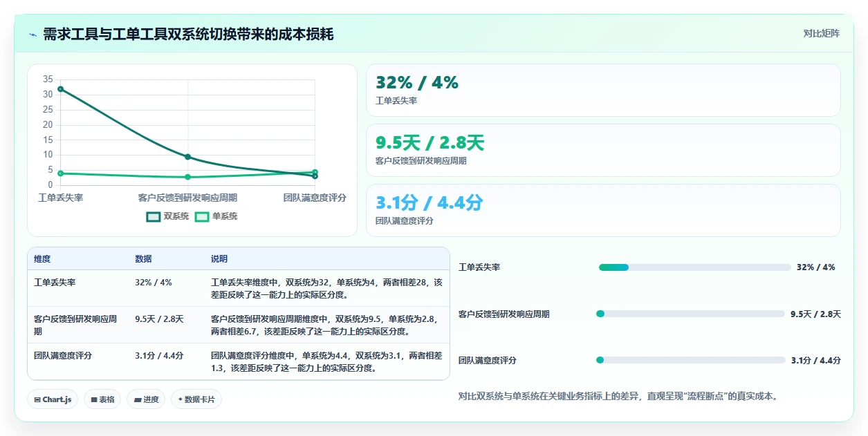Click the 团队满意度评分 x-axis label in chart
Image resolution: width=868 pixels, height=436 pixels.
point(315,198)
